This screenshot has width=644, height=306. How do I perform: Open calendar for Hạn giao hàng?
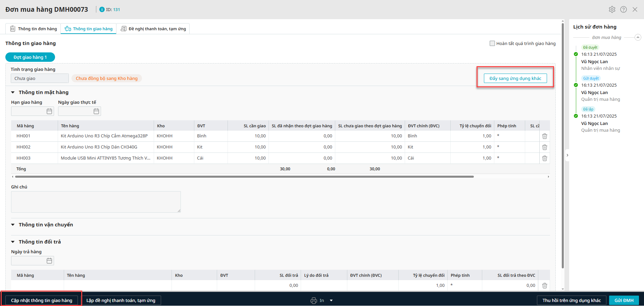pyautogui.click(x=49, y=111)
